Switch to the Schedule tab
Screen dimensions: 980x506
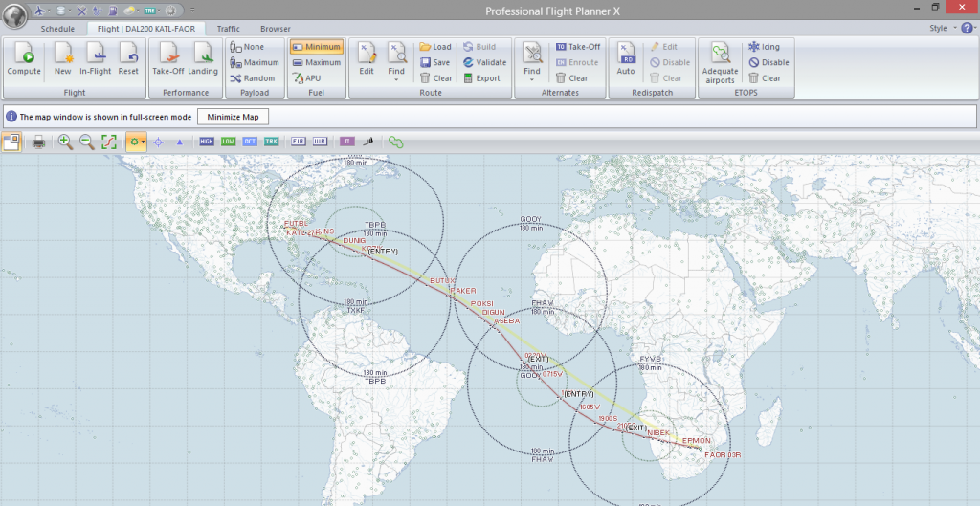pyautogui.click(x=57, y=29)
